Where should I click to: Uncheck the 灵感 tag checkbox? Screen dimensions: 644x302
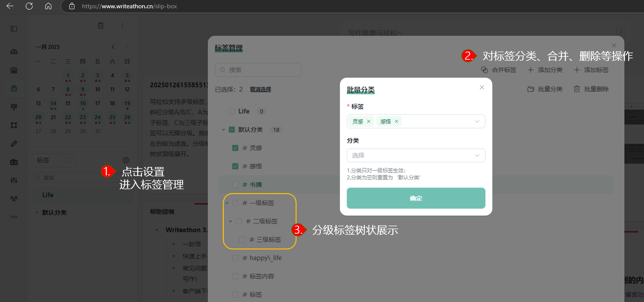(x=235, y=148)
